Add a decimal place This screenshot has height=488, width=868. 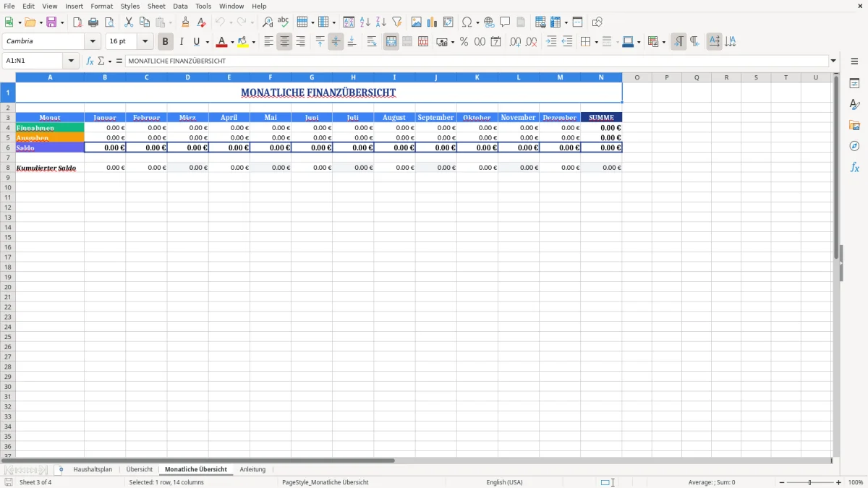coord(514,42)
